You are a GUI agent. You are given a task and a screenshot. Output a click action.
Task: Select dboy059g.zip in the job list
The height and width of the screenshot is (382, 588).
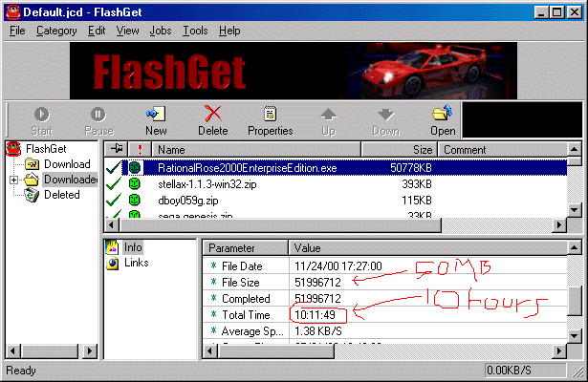pyautogui.click(x=188, y=201)
